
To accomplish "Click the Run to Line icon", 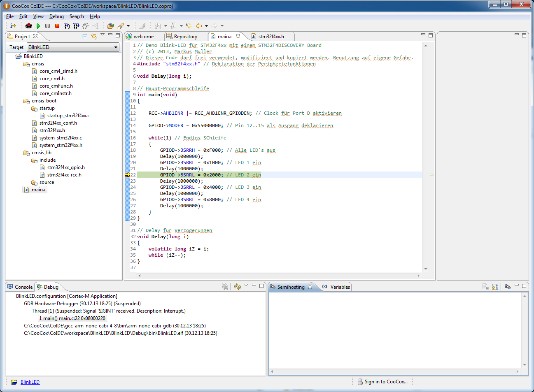I will point(95,26).
